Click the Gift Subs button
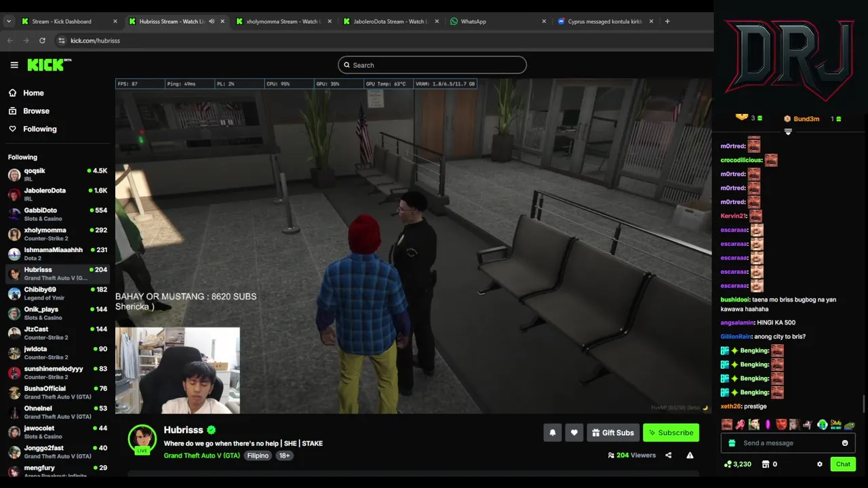 click(x=613, y=432)
